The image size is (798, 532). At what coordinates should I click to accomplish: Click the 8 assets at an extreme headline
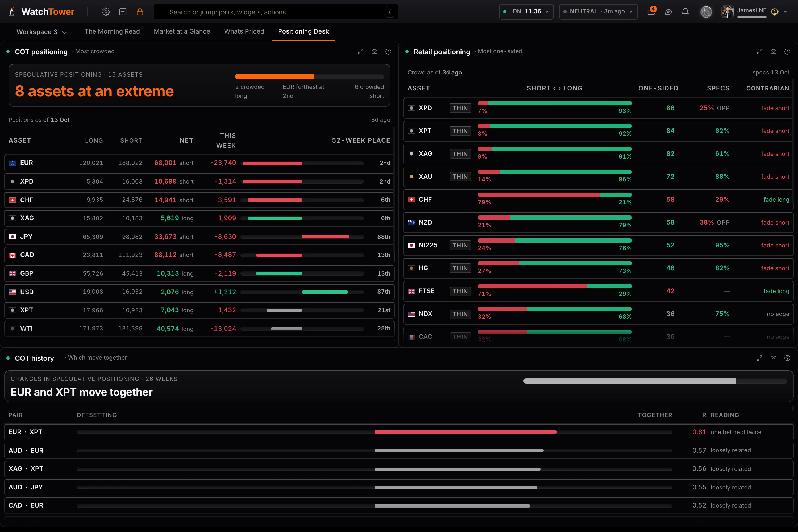point(94,91)
